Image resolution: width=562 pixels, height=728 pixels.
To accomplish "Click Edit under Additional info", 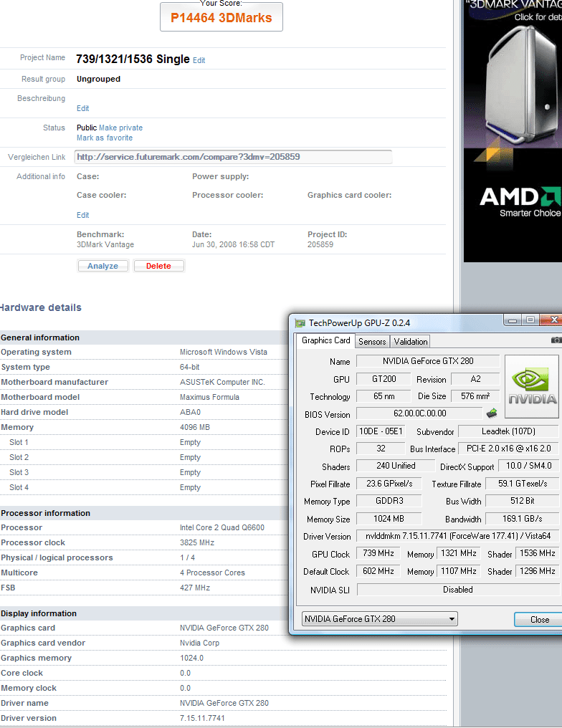I will (82, 215).
